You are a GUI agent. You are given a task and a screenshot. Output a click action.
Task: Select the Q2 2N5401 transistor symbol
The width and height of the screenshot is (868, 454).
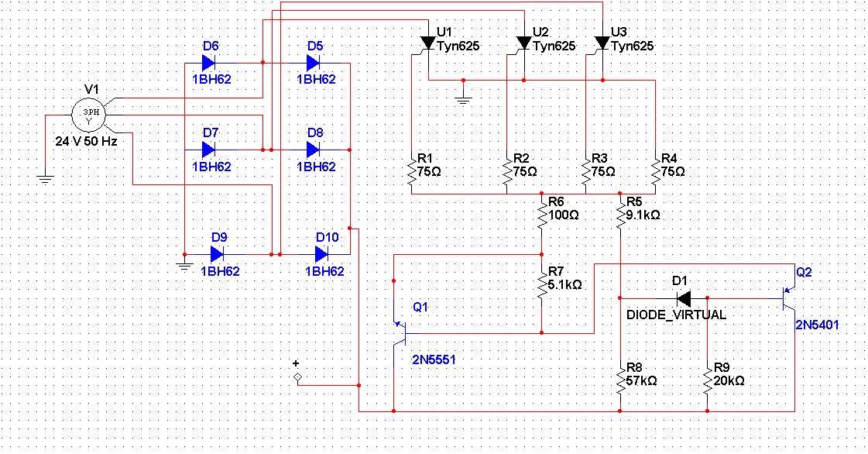[x=790, y=298]
